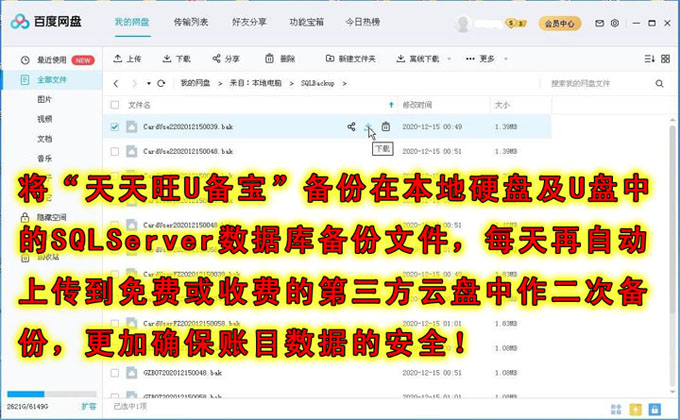
Task: Delete CardUse2202012150039.bak via row trash icon
Action: click(x=386, y=127)
